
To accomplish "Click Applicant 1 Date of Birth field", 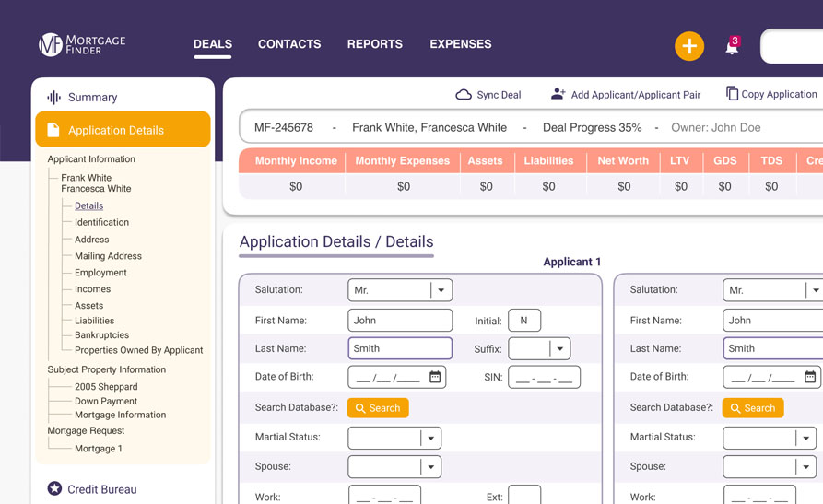I will pyautogui.click(x=397, y=377).
